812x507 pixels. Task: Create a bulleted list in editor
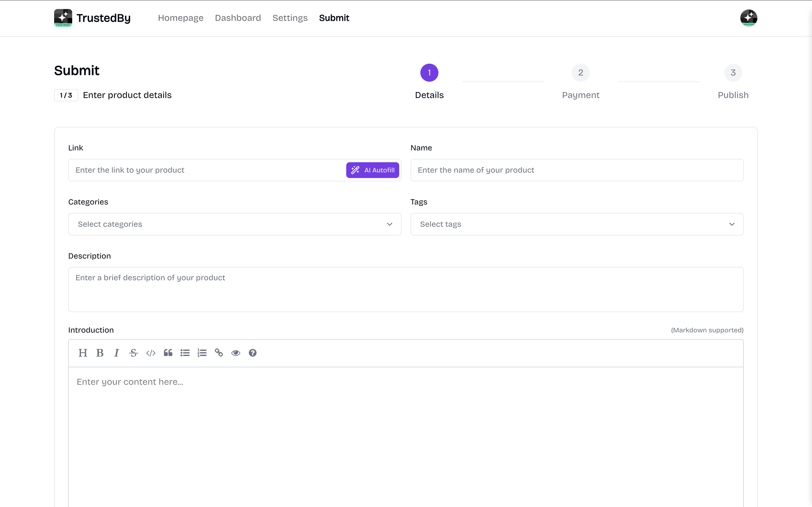pyautogui.click(x=185, y=353)
